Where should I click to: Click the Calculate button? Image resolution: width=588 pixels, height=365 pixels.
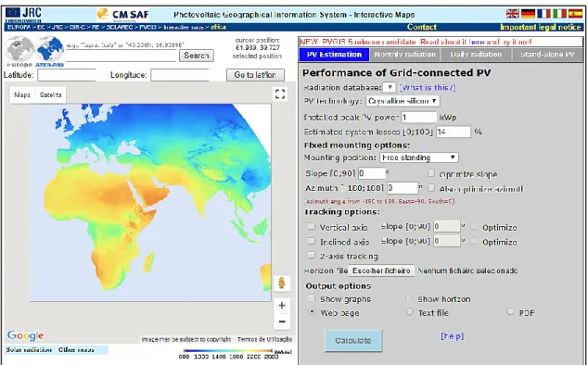coord(353,340)
